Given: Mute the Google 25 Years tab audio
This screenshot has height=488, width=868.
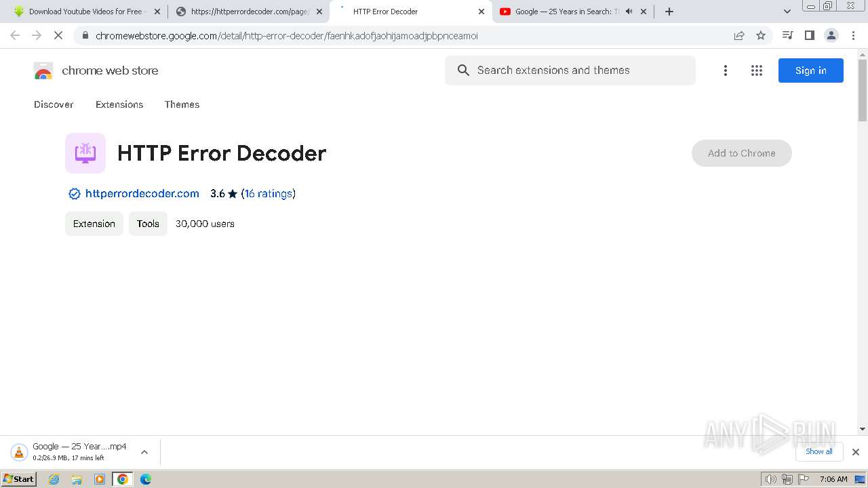Looking at the screenshot, I should click(x=629, y=12).
